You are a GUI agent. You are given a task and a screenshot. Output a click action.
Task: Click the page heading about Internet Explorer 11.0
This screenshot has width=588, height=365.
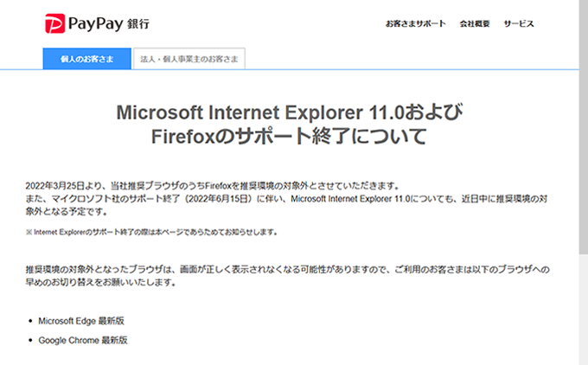tap(289, 125)
